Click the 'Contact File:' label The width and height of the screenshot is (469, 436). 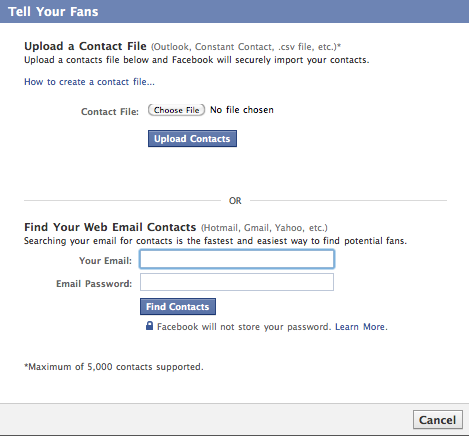[110, 112]
